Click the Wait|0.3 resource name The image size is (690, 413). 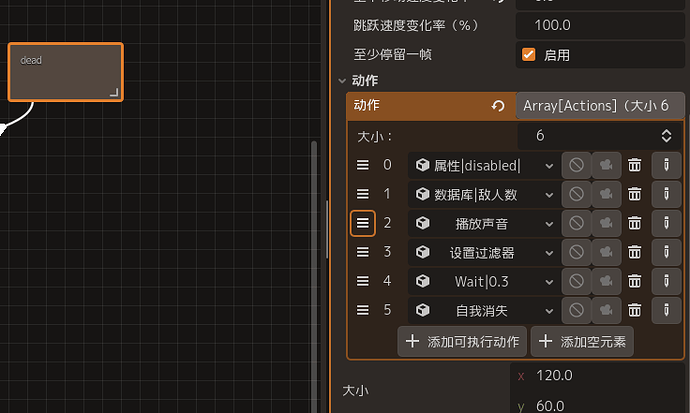tap(481, 281)
